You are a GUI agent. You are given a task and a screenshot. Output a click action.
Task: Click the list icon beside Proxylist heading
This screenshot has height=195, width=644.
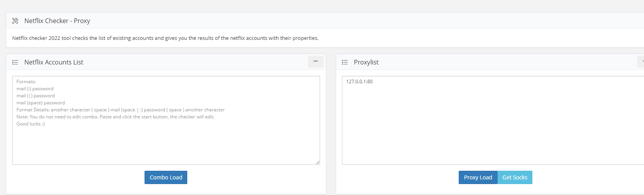pyautogui.click(x=345, y=62)
